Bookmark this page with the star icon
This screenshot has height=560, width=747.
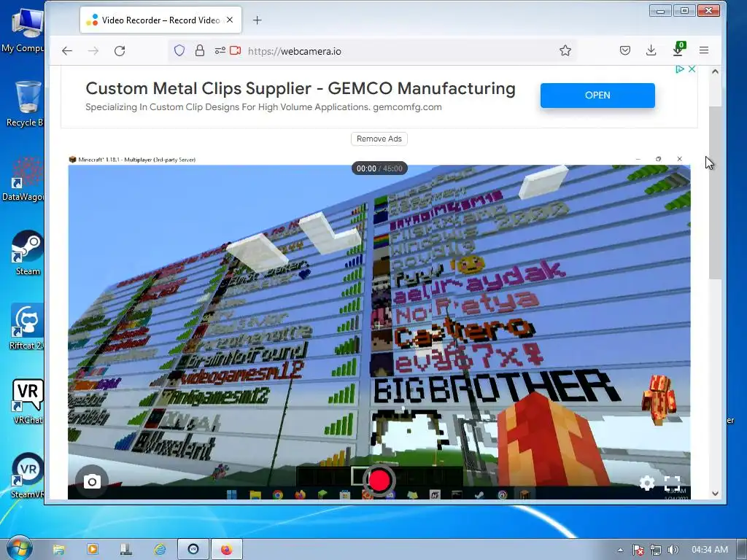[x=565, y=50]
